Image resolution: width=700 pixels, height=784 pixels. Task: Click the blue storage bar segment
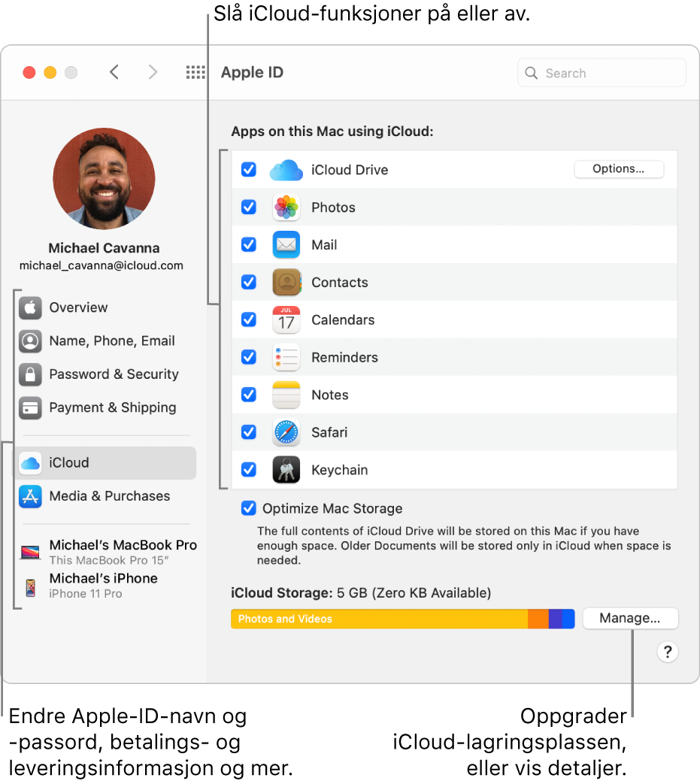tap(568, 619)
